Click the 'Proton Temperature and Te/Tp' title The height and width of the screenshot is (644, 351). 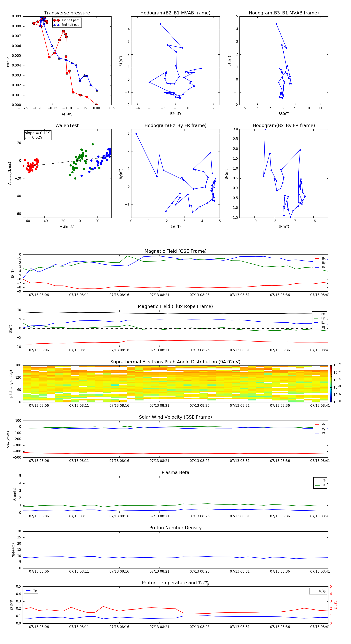click(175, 583)
